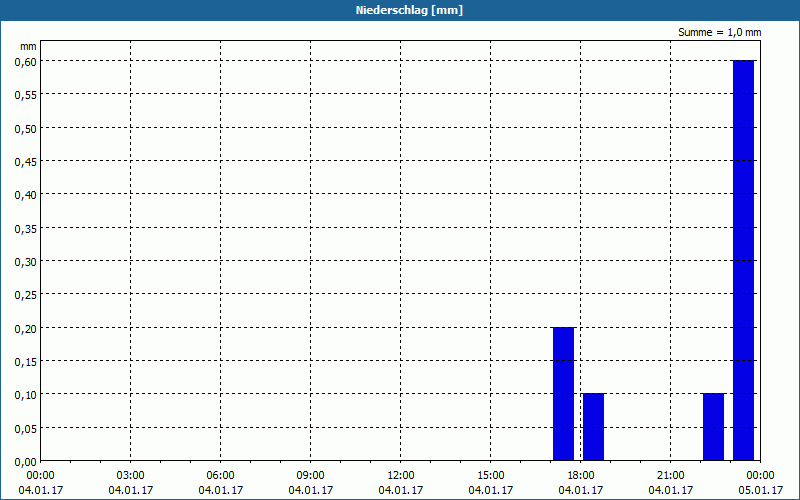Click the 0,15 y-axis label
800x500 pixels.
pos(26,361)
